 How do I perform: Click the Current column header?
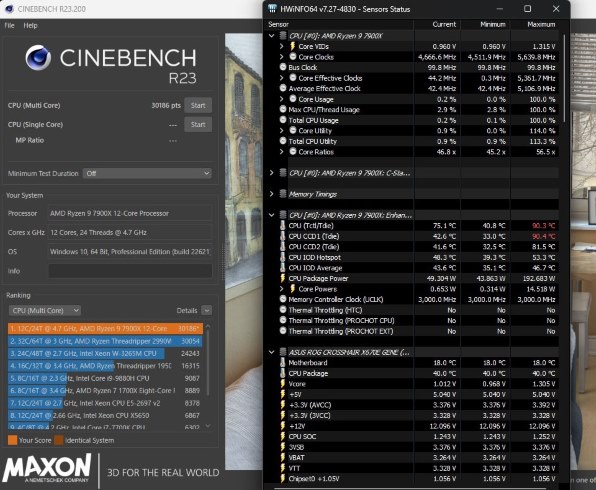(444, 24)
